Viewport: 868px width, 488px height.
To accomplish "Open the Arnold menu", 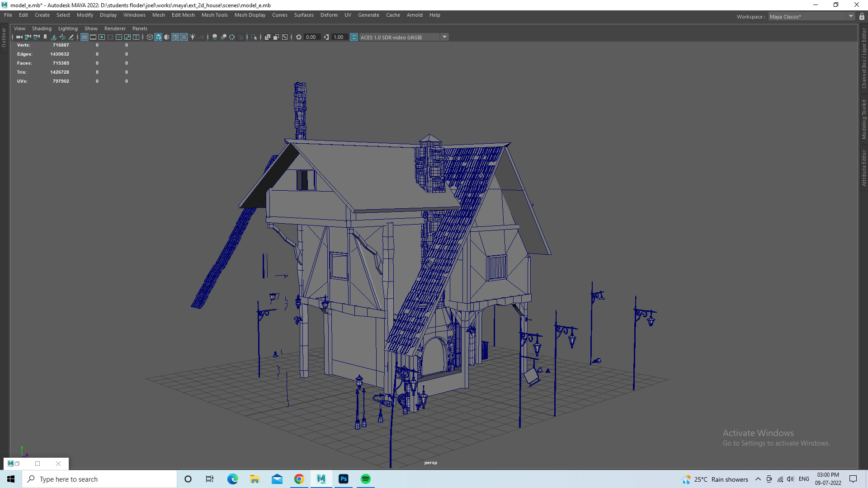I will pyautogui.click(x=415, y=15).
